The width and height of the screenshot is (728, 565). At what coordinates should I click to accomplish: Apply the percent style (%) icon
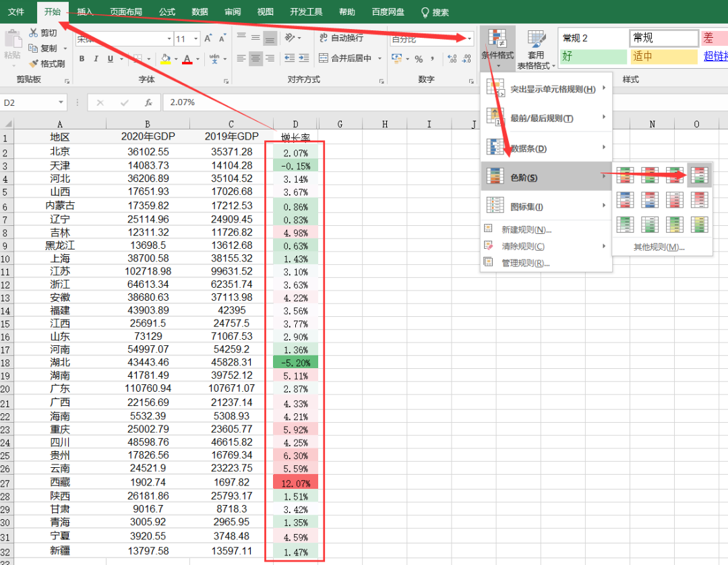[418, 59]
